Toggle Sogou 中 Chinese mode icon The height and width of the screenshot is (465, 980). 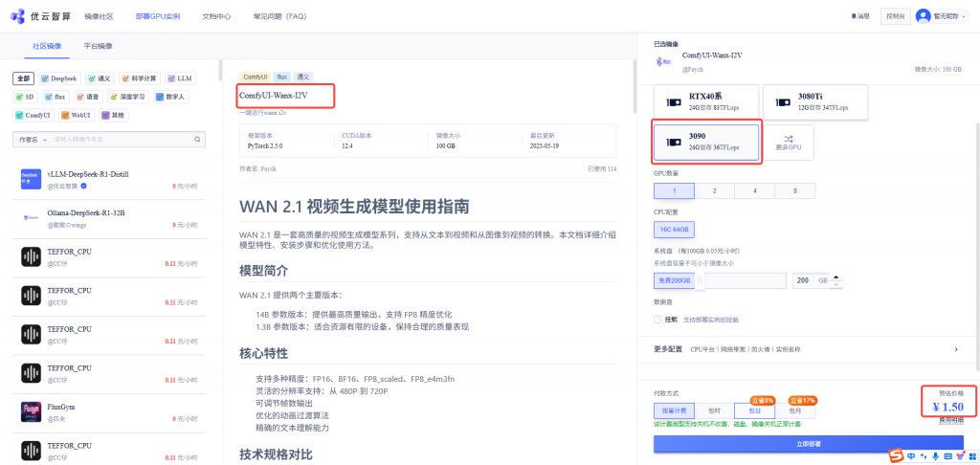[x=912, y=455]
